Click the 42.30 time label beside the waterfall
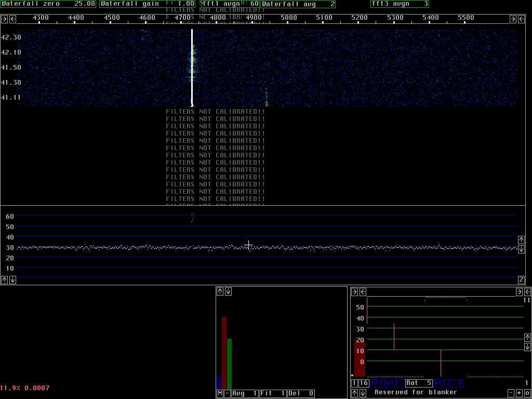Screen dimensions: 532x399 coord(11,37)
